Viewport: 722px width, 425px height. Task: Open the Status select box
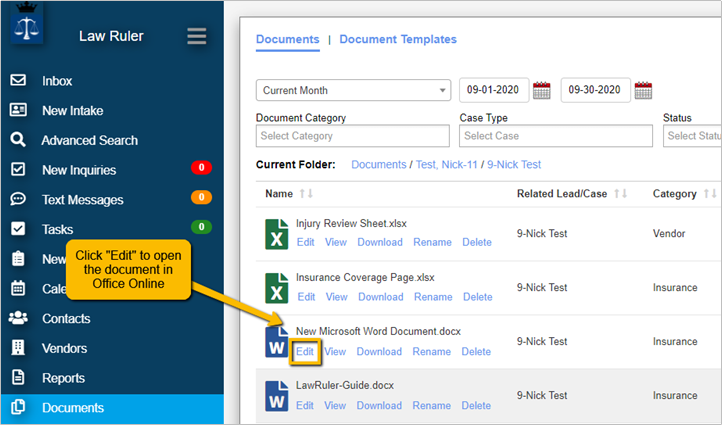(x=692, y=136)
